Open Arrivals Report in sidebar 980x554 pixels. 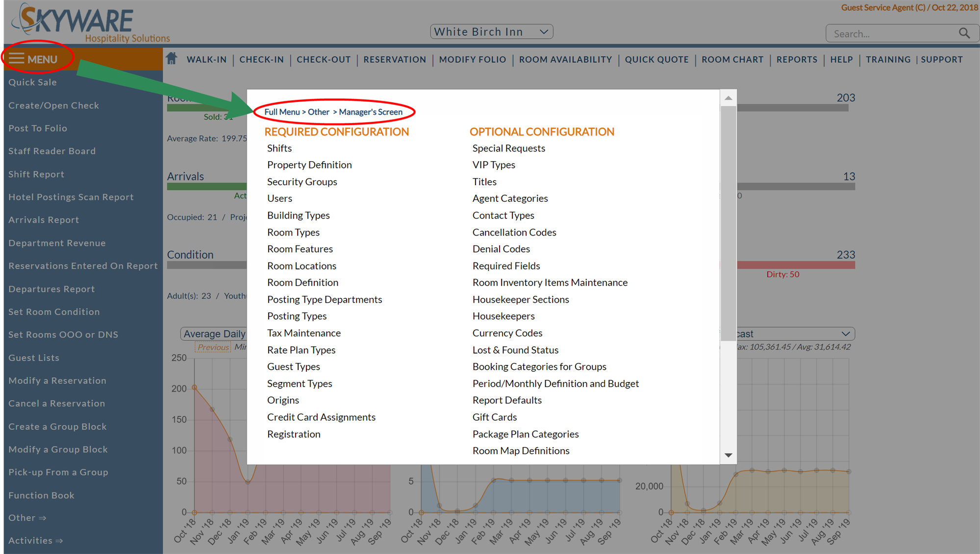pos(44,220)
